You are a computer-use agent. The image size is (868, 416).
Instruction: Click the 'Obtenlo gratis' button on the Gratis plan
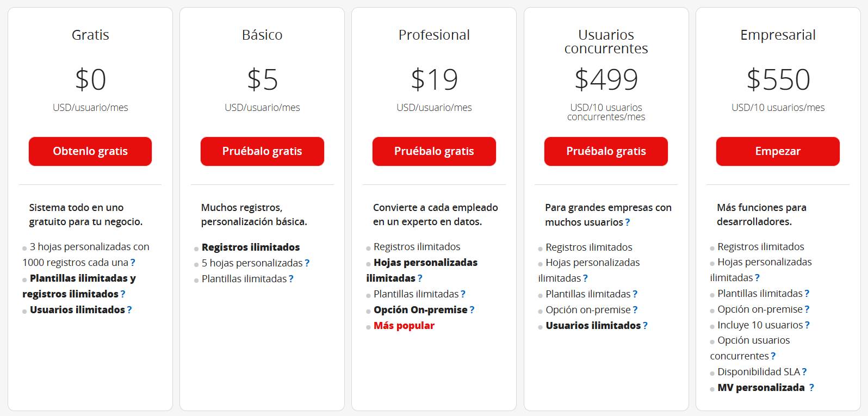click(90, 151)
